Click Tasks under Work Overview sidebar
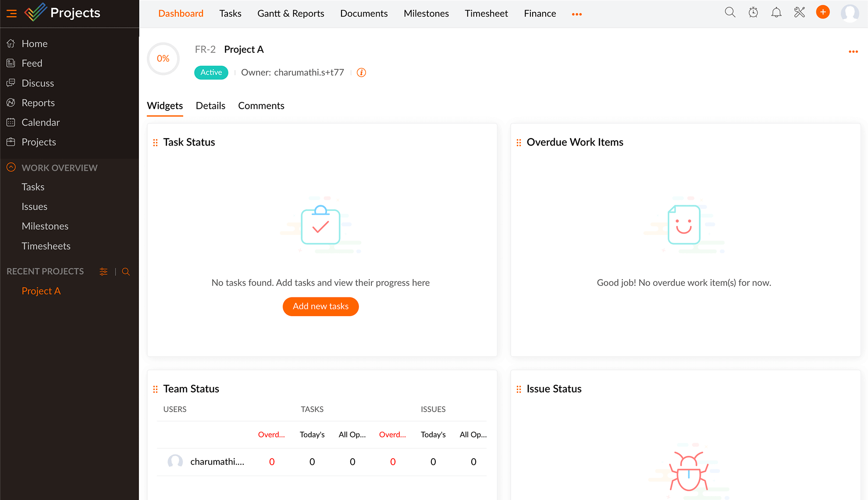 coord(33,187)
